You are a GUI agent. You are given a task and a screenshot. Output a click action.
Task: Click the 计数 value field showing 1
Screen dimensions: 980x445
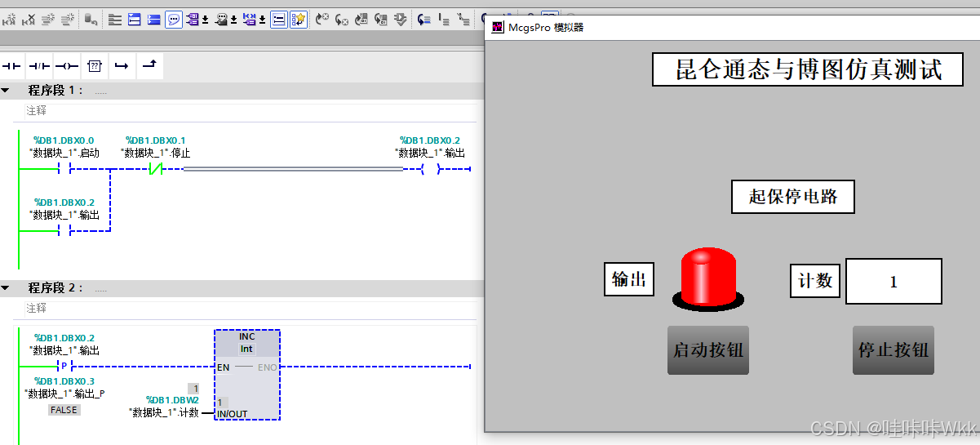click(x=894, y=282)
